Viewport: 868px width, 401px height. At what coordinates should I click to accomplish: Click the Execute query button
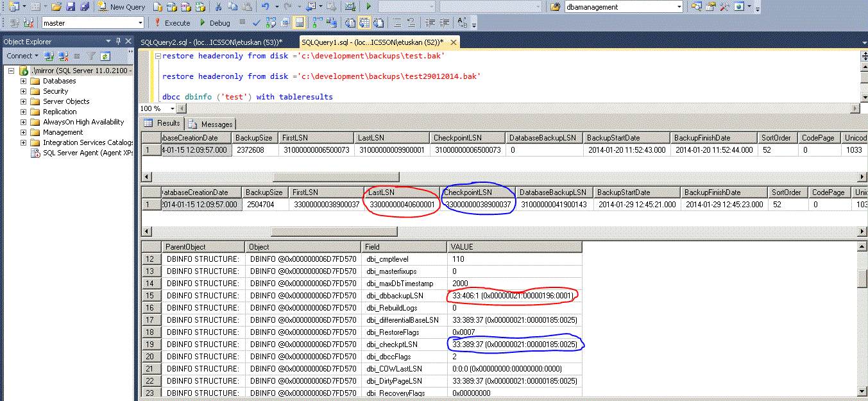(172, 22)
